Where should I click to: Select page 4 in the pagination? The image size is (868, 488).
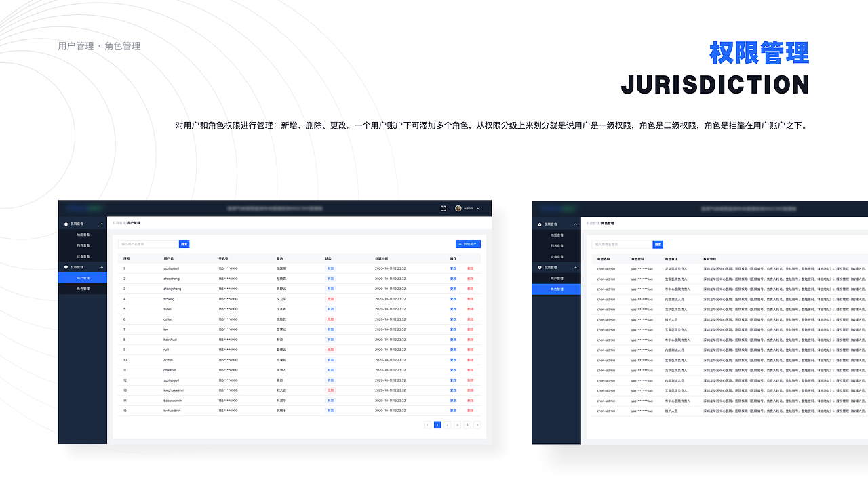[x=467, y=425]
